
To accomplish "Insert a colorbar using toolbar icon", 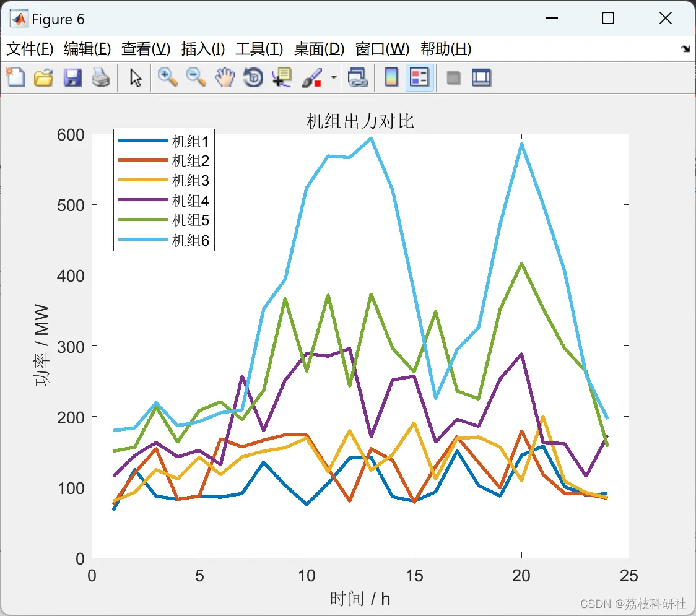I will 391,77.
